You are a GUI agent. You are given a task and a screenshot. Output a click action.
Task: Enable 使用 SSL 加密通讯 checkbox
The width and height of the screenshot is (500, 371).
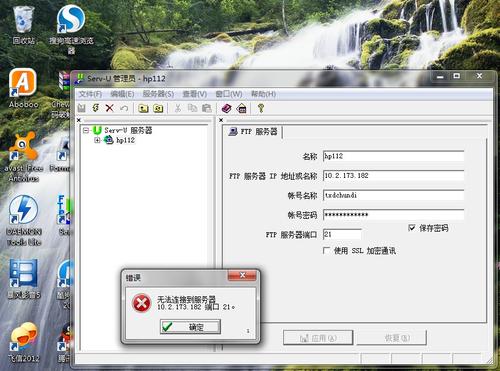point(327,250)
